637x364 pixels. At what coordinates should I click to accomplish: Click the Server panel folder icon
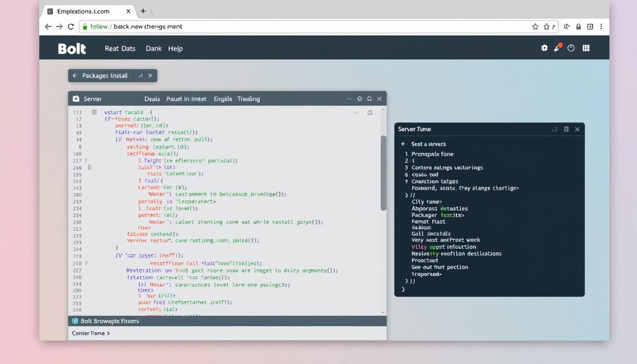[x=76, y=99]
